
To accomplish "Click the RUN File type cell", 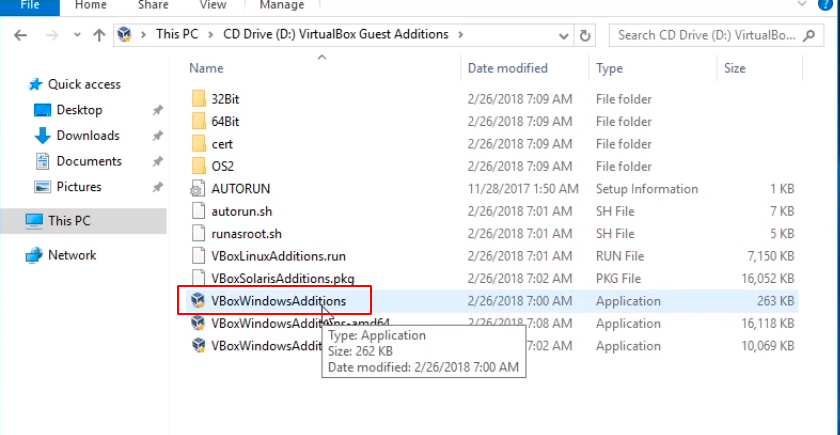I will (x=620, y=257).
